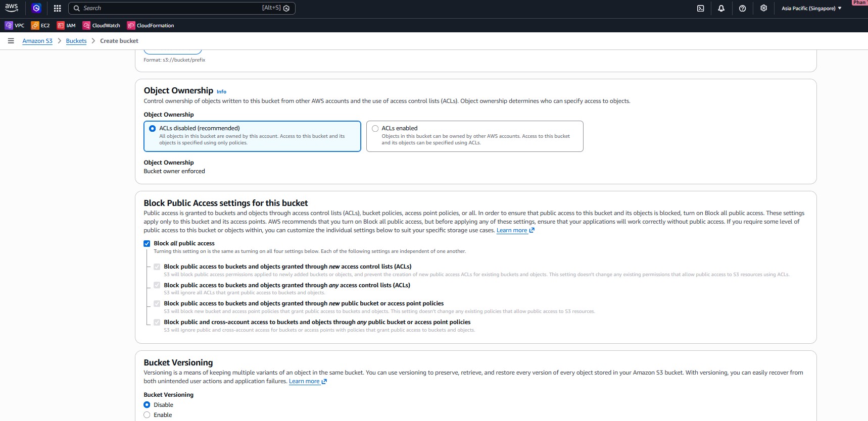This screenshot has width=868, height=421.
Task: Select ACLs disabled (recommended) option
Action: [152, 129]
